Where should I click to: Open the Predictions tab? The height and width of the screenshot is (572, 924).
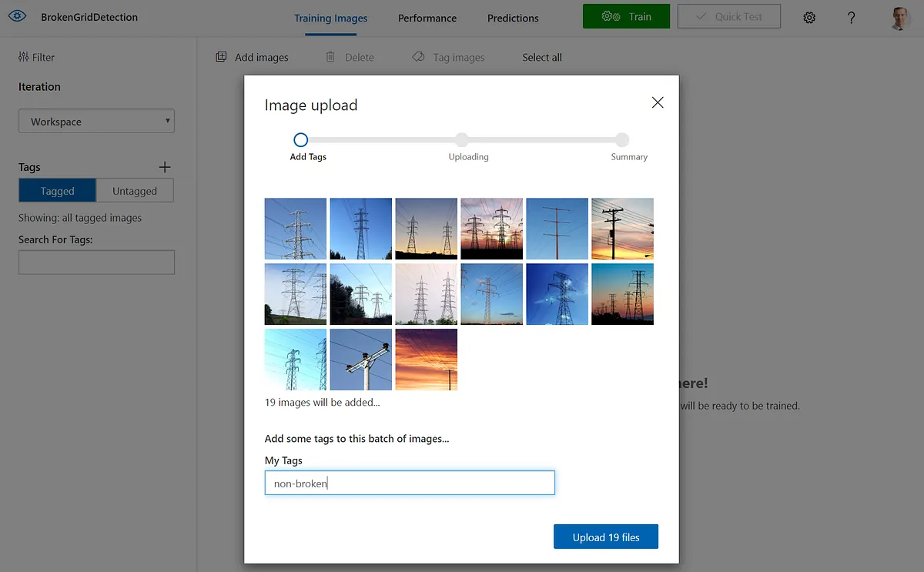(513, 18)
